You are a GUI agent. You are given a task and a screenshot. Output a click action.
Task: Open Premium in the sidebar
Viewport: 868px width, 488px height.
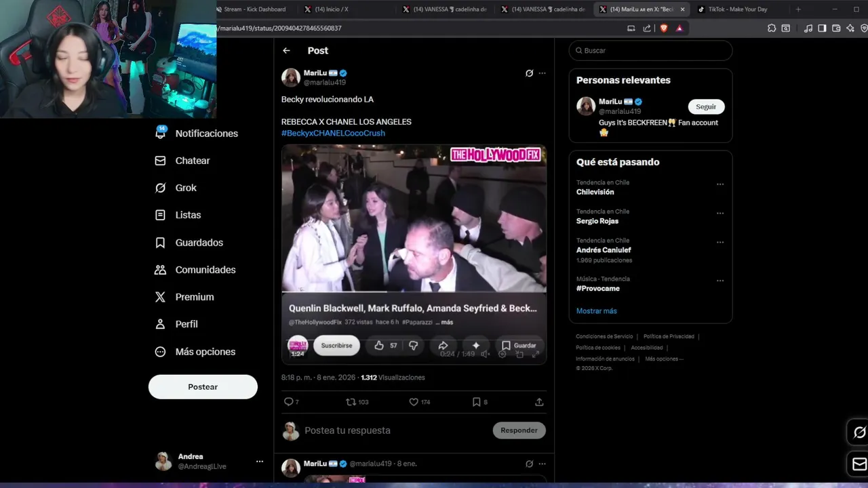[x=184, y=297]
